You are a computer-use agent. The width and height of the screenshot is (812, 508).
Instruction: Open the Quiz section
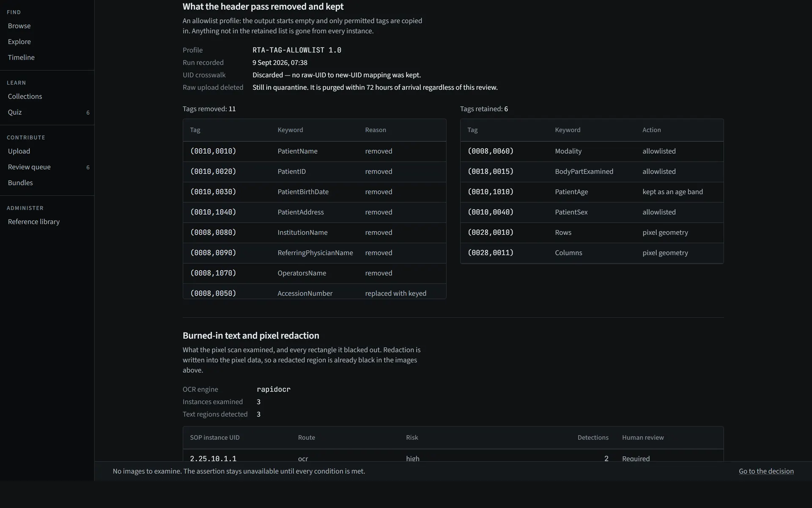tap(15, 112)
